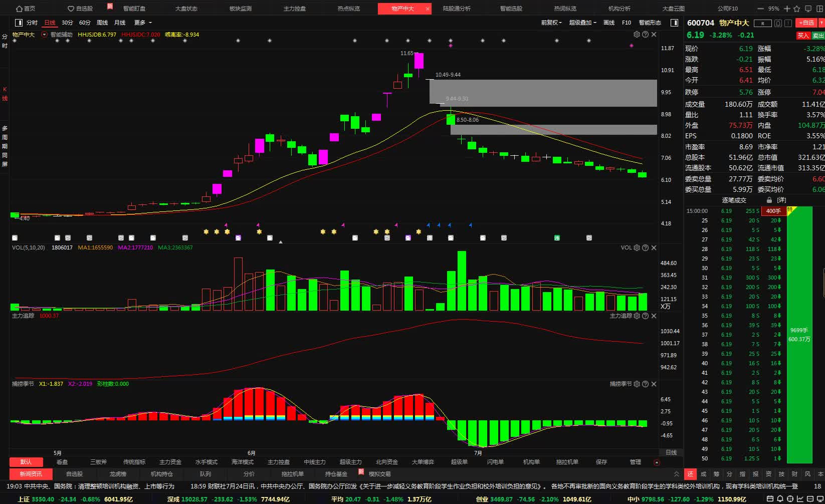Click the 逐笔成交 header
825x504 pixels.
pyautogui.click(x=734, y=200)
